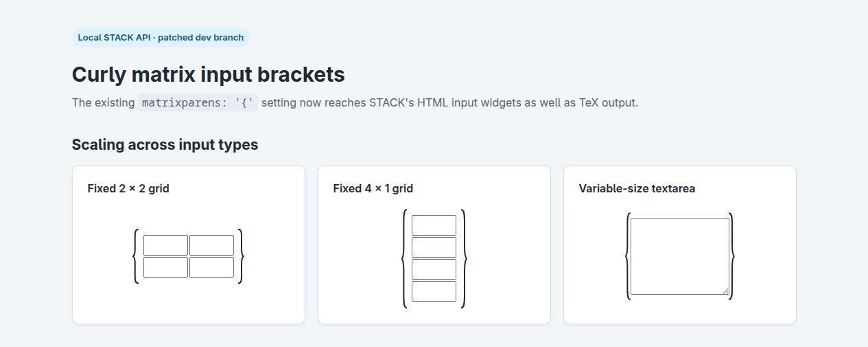
Task: Click inside the variable-size textarea
Action: coord(680,256)
